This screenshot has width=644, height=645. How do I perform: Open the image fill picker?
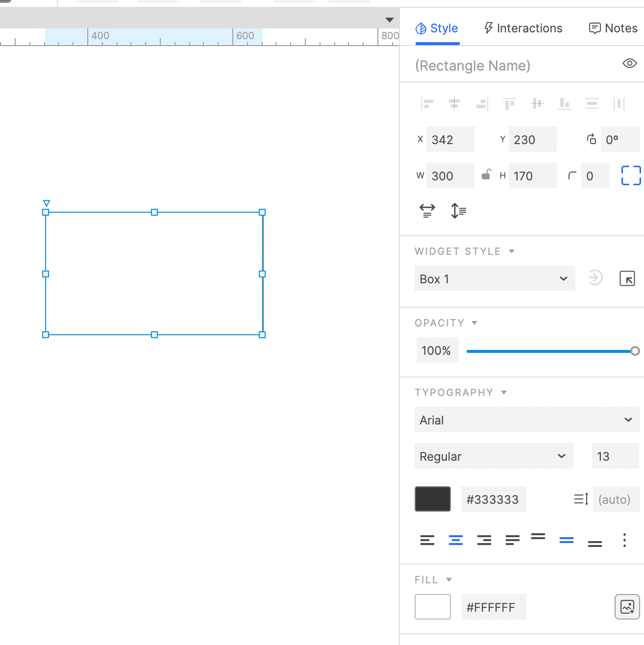click(x=627, y=607)
